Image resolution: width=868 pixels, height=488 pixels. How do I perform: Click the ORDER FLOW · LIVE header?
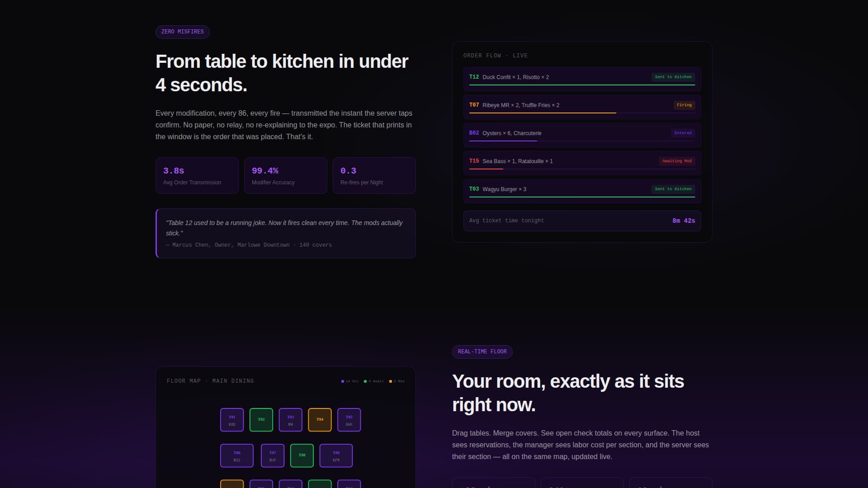click(495, 56)
